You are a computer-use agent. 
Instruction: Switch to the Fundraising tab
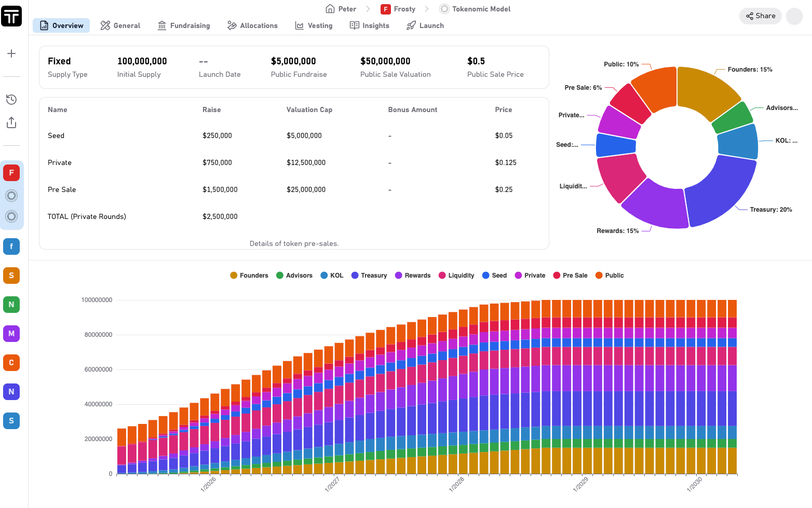(x=184, y=25)
